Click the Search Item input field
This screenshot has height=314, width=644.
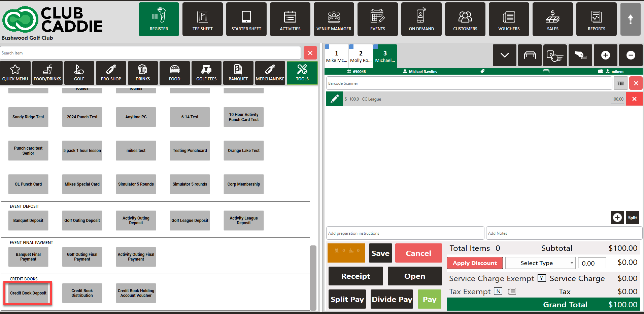150,53
